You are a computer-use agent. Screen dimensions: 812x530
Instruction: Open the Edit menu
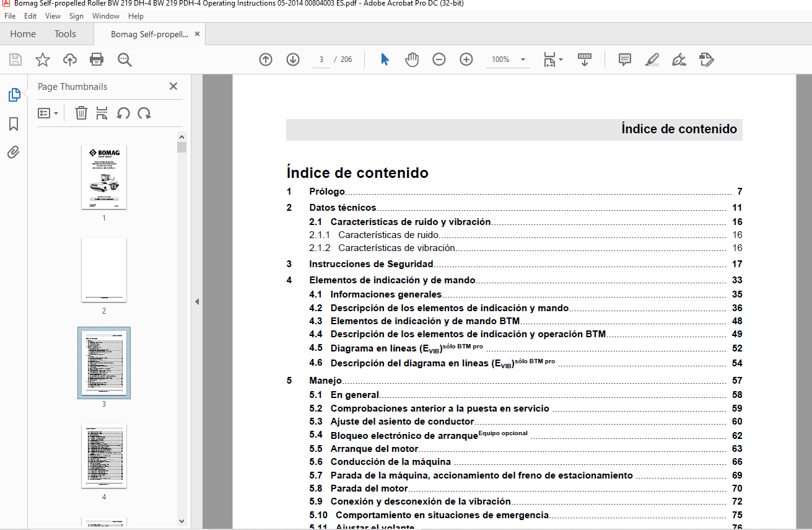coord(30,16)
